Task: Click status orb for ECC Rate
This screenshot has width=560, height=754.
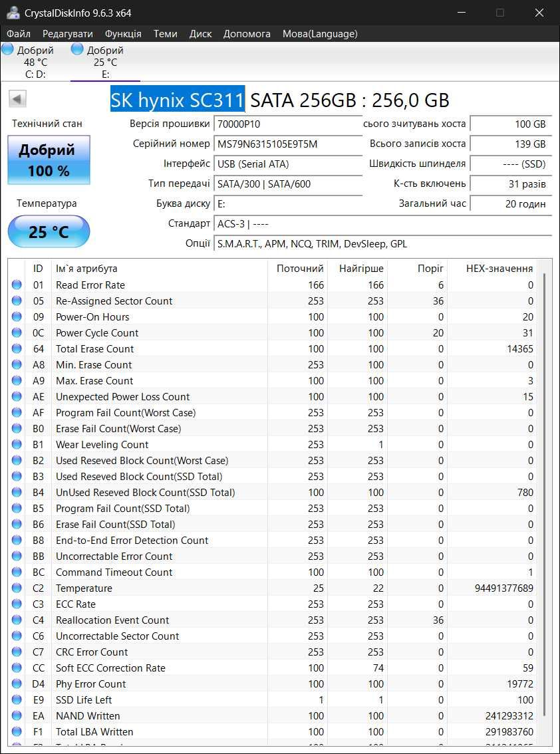Action: 17,604
